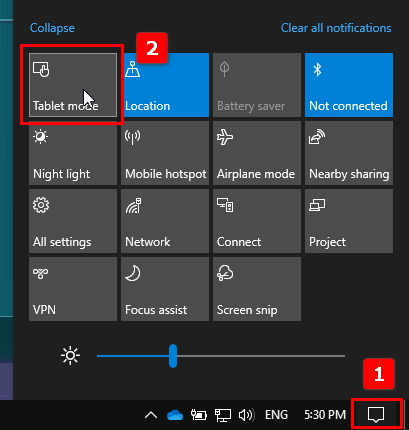This screenshot has width=409, height=430.
Task: Toggle Bluetooth Not connected tile
Action: coord(349,85)
